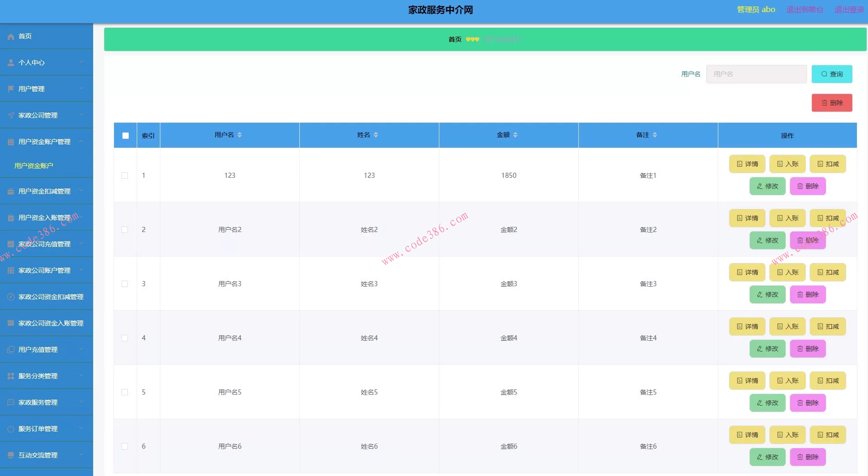The height and width of the screenshot is (476, 868).
Task: Click the icon beside 家政服务管理
Action: (x=11, y=402)
